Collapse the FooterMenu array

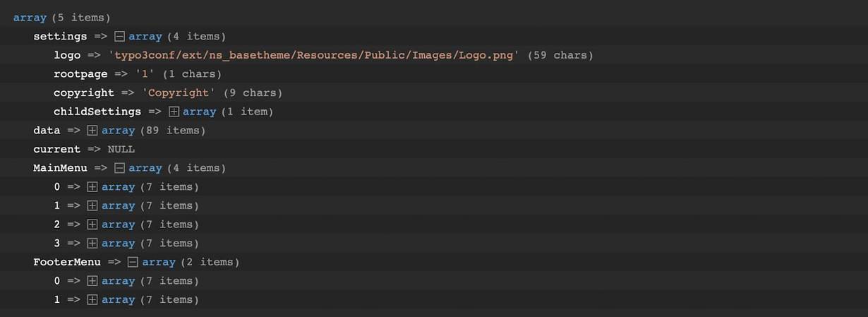coord(133,262)
